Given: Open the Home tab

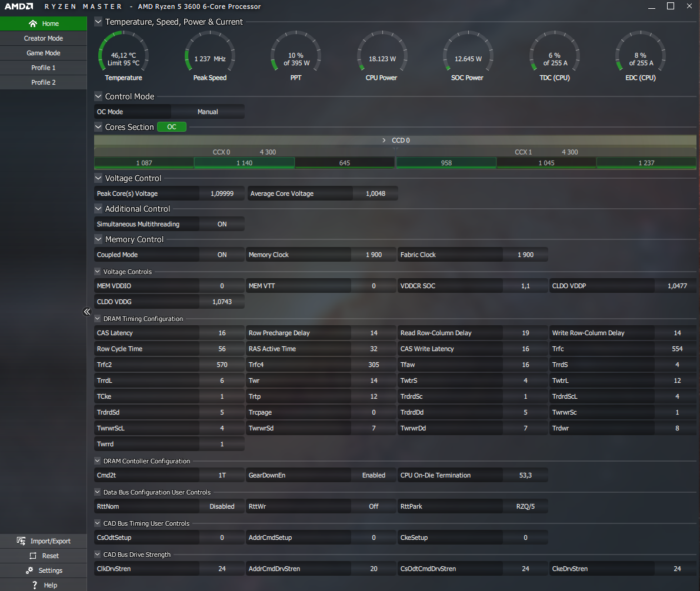Looking at the screenshot, I should pyautogui.click(x=44, y=24).
